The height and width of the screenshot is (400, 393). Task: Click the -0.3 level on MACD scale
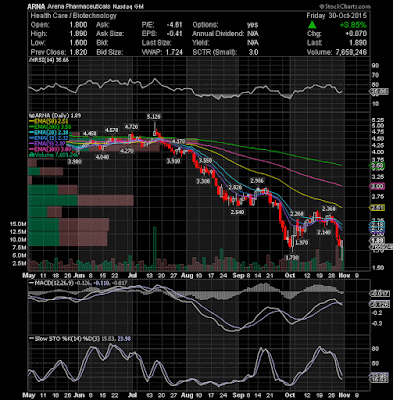(x=377, y=323)
